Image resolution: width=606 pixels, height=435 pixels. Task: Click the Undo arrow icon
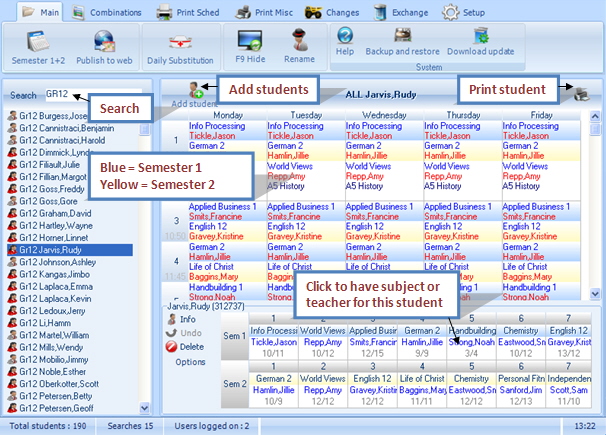pyautogui.click(x=171, y=333)
